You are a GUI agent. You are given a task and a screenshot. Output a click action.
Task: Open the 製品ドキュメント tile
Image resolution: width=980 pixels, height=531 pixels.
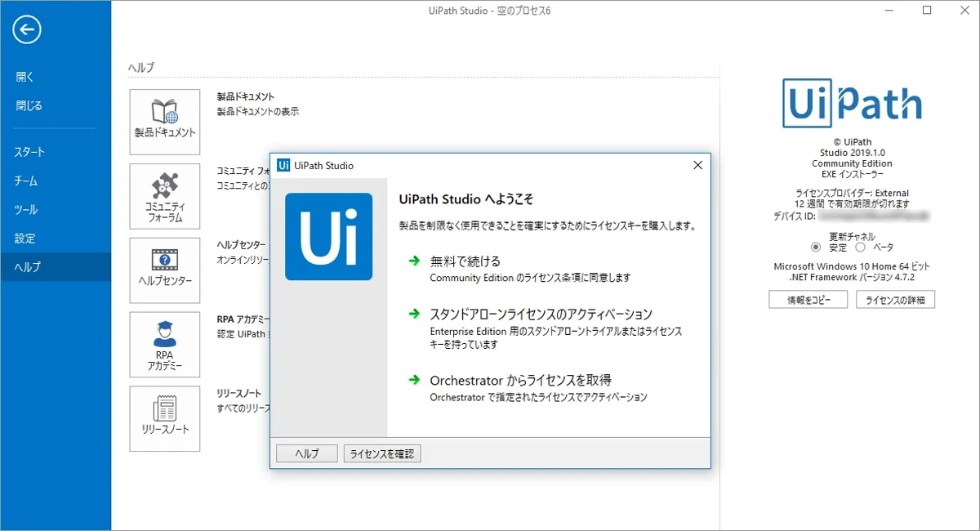(165, 122)
